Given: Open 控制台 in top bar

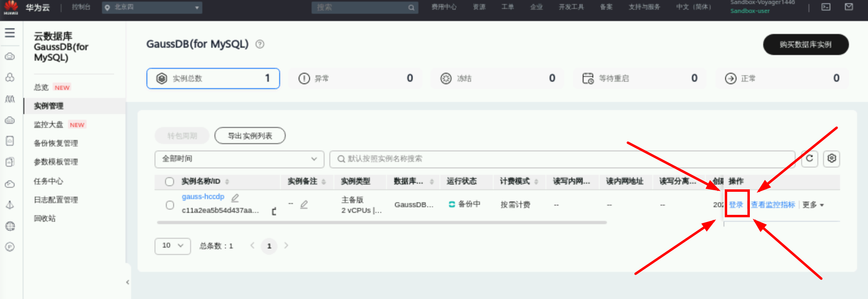Looking at the screenshot, I should (x=81, y=7).
